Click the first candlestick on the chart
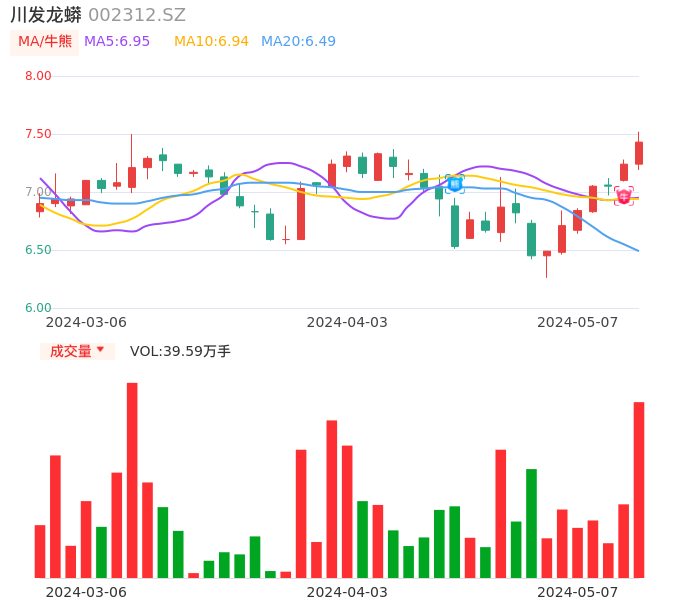 tap(40, 208)
